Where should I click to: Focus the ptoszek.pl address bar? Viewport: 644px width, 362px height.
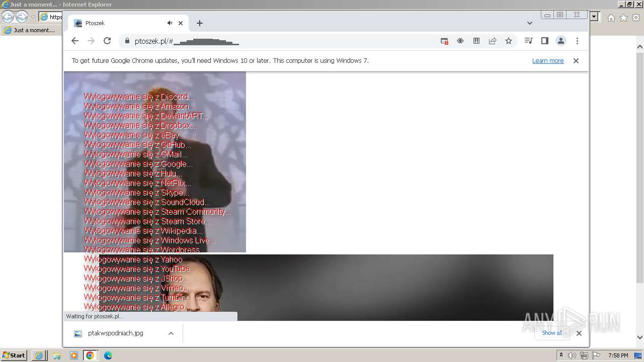(x=282, y=41)
